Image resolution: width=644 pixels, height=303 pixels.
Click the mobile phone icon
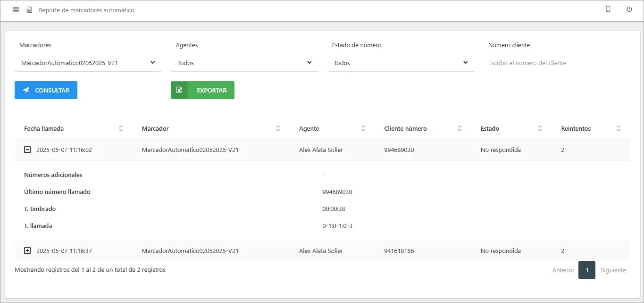[x=608, y=9]
